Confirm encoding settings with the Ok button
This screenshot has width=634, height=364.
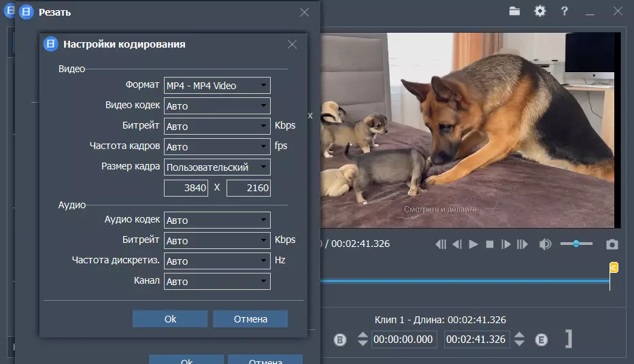pyautogui.click(x=170, y=319)
